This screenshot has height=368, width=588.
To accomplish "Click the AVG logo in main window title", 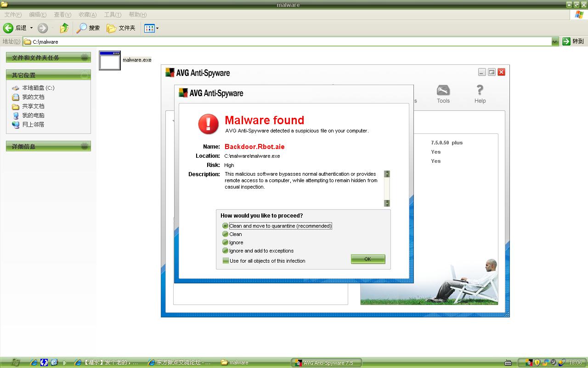I will click(170, 73).
